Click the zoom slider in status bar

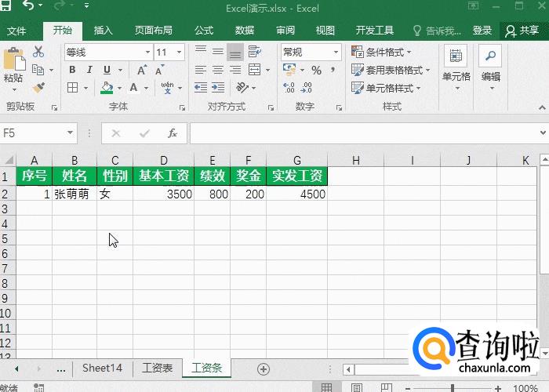tap(453, 388)
